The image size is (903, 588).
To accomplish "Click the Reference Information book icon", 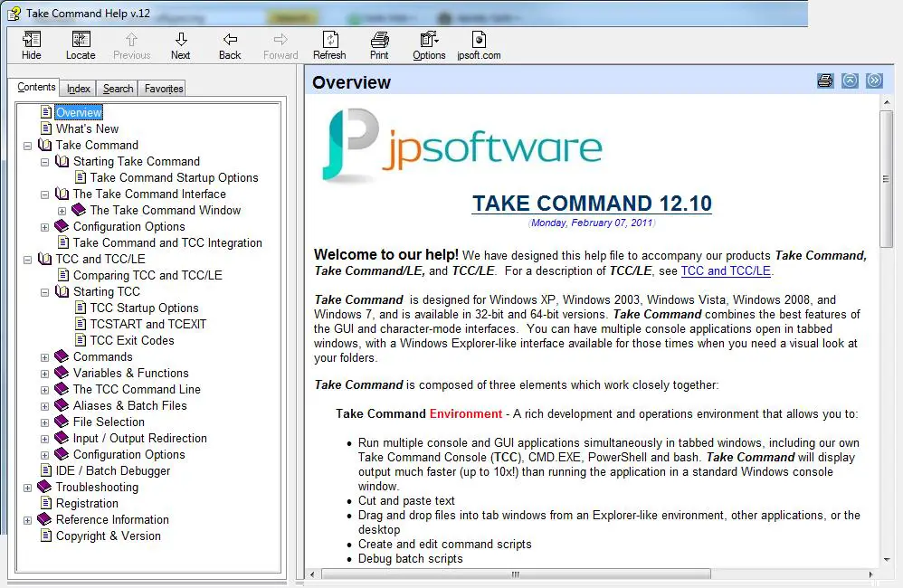I will coord(44,519).
